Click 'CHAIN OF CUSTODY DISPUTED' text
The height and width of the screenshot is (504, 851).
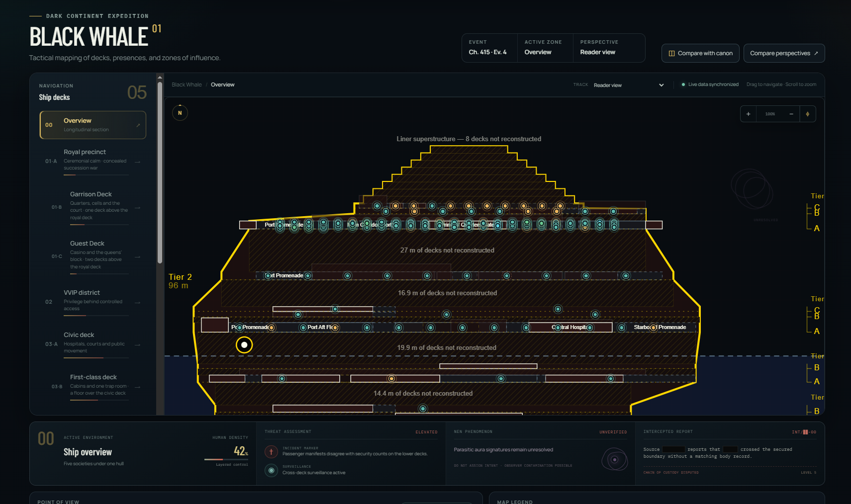click(x=671, y=473)
